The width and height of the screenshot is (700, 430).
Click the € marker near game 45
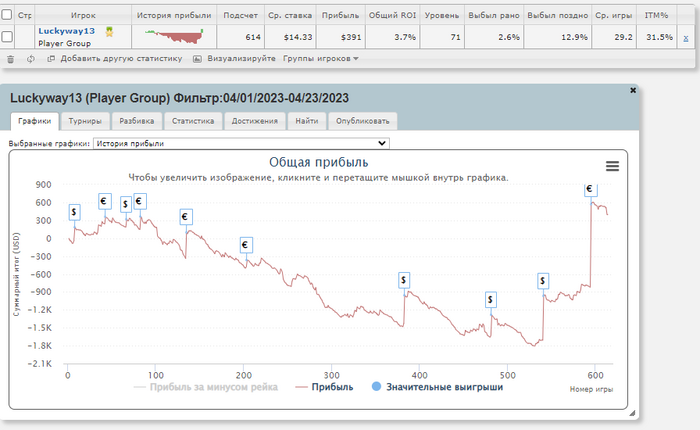[x=105, y=201]
